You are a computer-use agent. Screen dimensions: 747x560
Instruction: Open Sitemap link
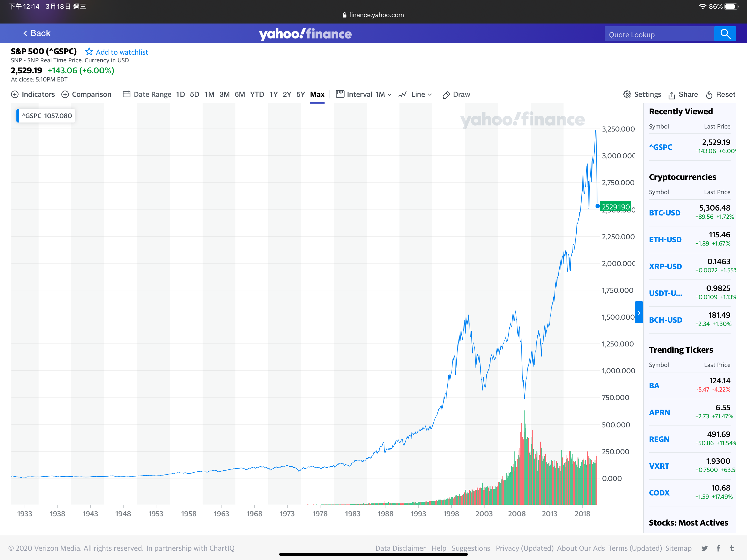click(678, 548)
